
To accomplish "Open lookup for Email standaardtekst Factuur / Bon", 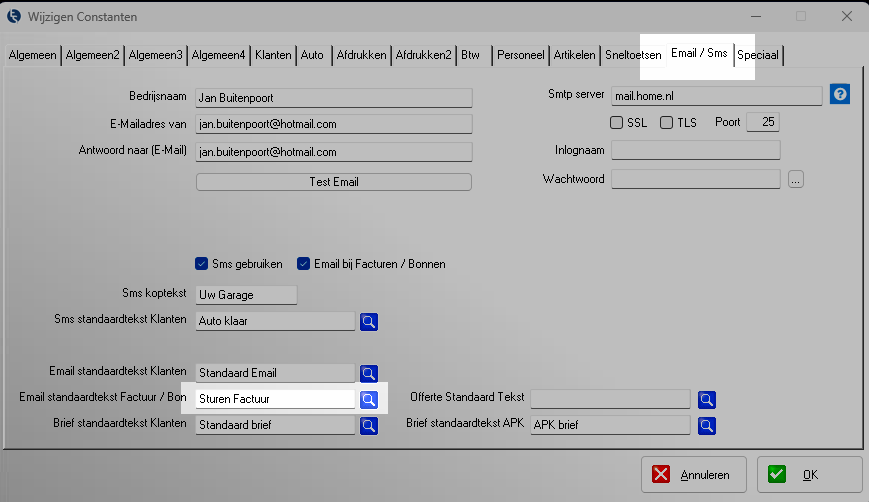I will 369,400.
